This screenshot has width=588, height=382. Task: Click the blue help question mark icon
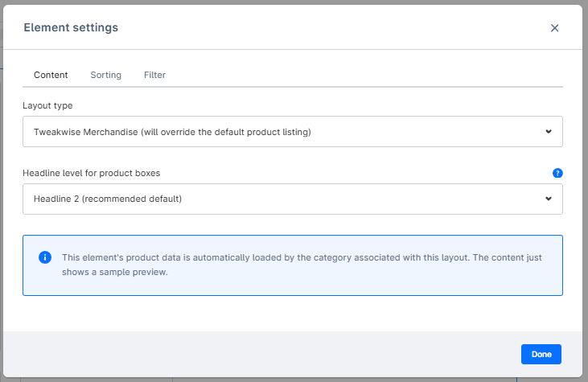coord(557,173)
